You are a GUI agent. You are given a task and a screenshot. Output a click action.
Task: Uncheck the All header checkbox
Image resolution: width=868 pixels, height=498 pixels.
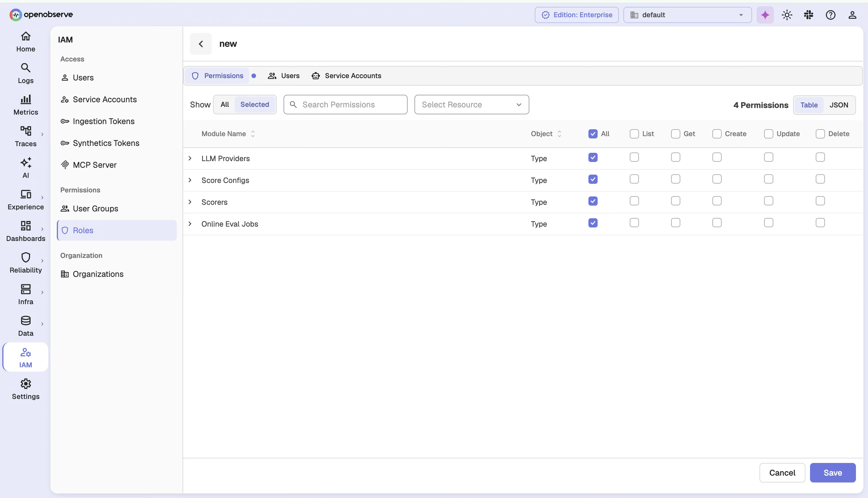click(593, 134)
